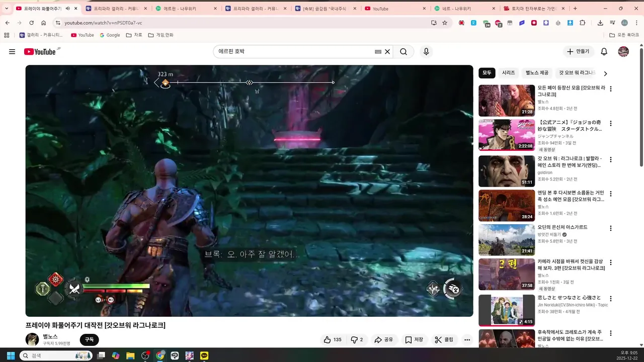Open KakaoTalk from the taskbar
The image size is (644, 362).
(x=204, y=355)
